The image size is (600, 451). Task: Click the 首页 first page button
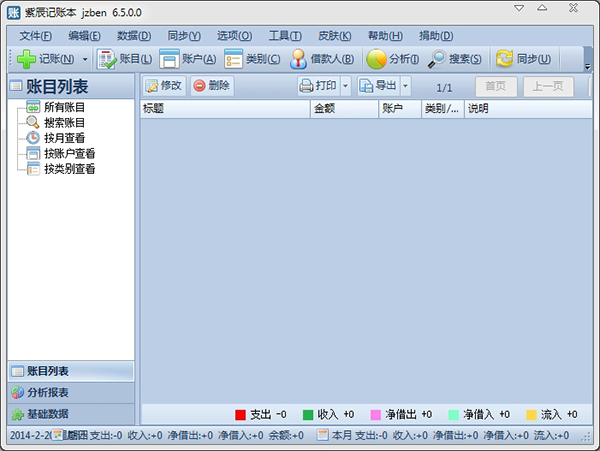tap(496, 86)
